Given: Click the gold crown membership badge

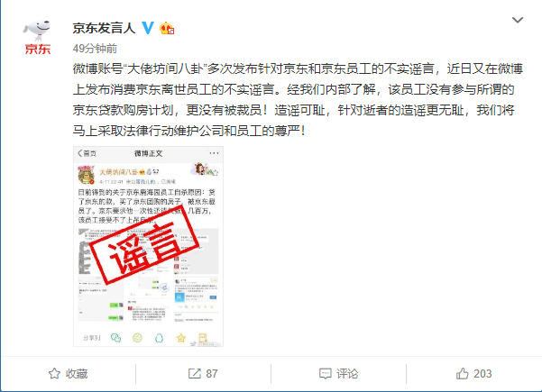Looking at the screenshot, I should [167, 28].
